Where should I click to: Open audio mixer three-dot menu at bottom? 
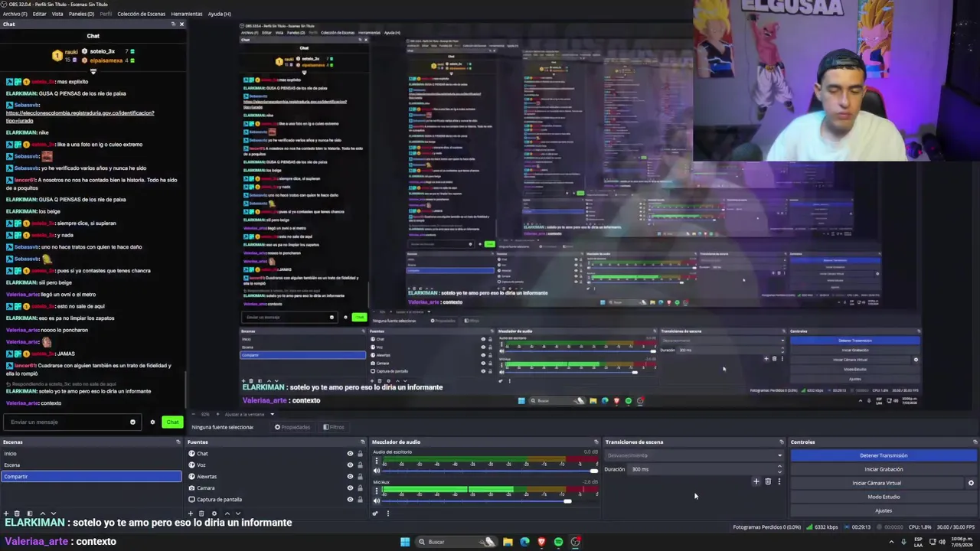pos(387,514)
